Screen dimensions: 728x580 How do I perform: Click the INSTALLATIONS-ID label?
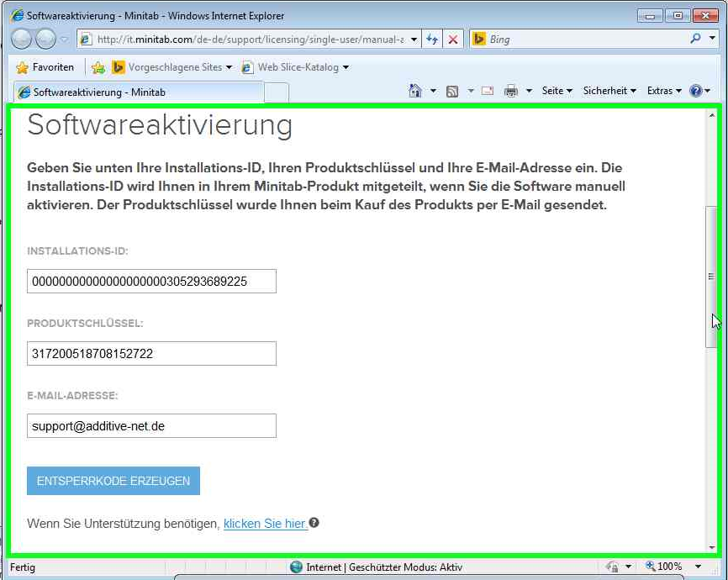[x=77, y=251]
